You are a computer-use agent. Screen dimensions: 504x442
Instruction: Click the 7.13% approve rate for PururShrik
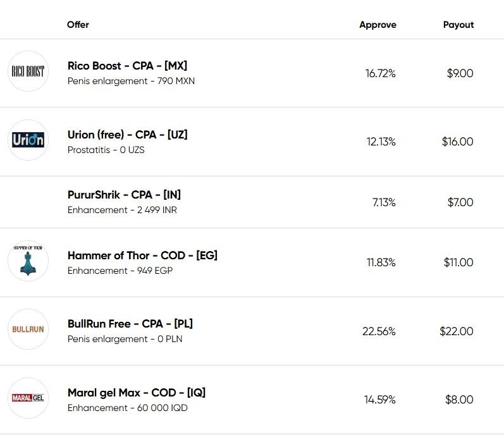383,202
